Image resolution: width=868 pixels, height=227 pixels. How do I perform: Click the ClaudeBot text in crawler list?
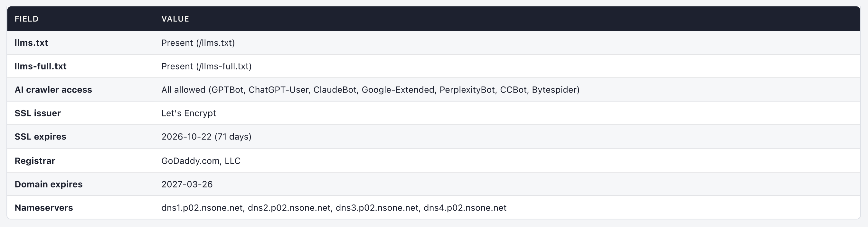click(x=335, y=90)
